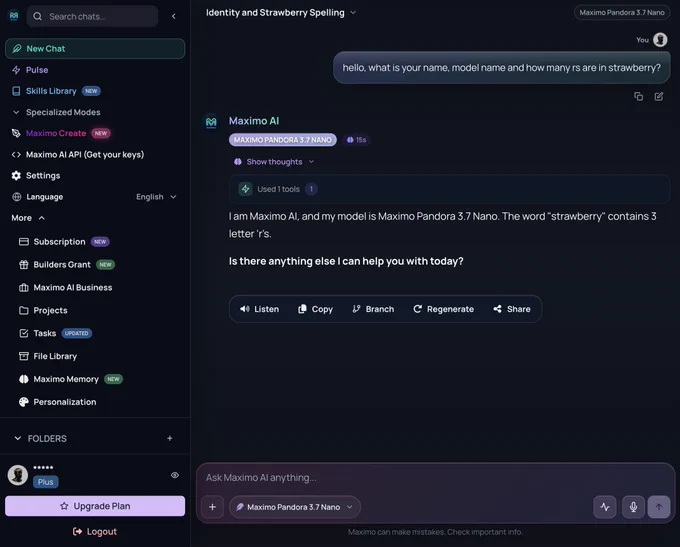Viewport: 680px width, 547px height.
Task: Click the Maximo AI response avatar
Action: point(211,122)
